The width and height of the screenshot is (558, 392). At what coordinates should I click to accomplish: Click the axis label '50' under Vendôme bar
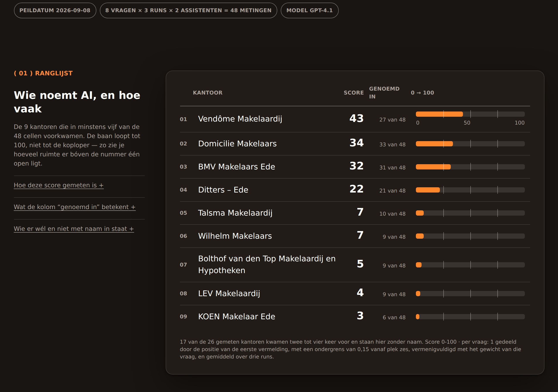(467, 123)
